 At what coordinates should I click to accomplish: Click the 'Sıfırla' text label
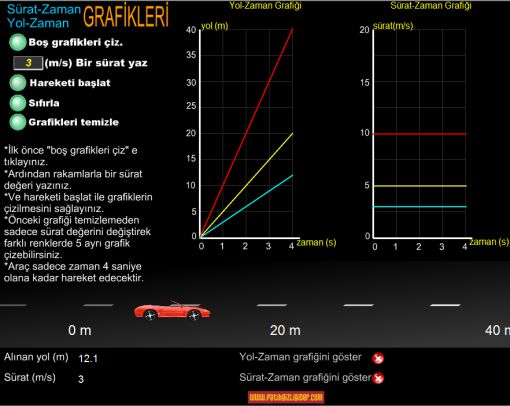click(x=44, y=103)
